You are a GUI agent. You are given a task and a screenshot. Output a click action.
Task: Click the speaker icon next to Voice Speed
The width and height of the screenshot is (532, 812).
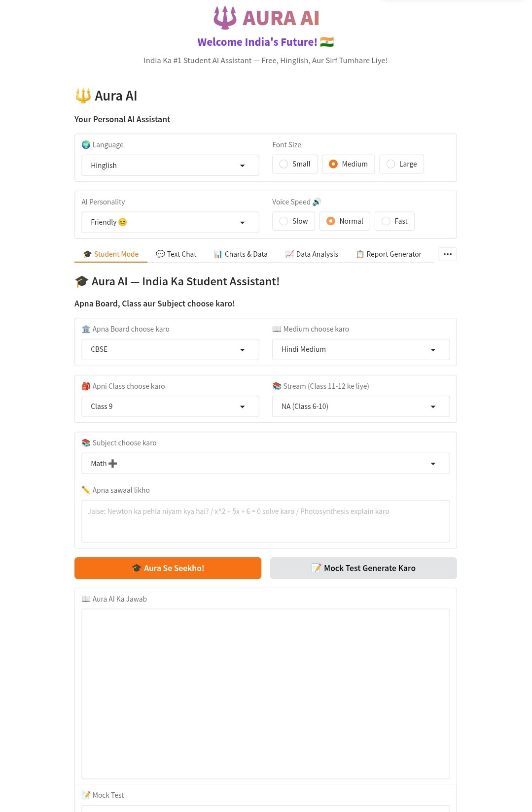[x=317, y=202]
